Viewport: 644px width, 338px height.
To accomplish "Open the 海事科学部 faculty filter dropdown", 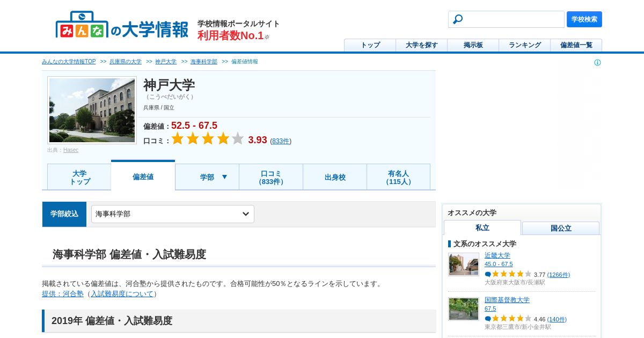I will 173,214.
